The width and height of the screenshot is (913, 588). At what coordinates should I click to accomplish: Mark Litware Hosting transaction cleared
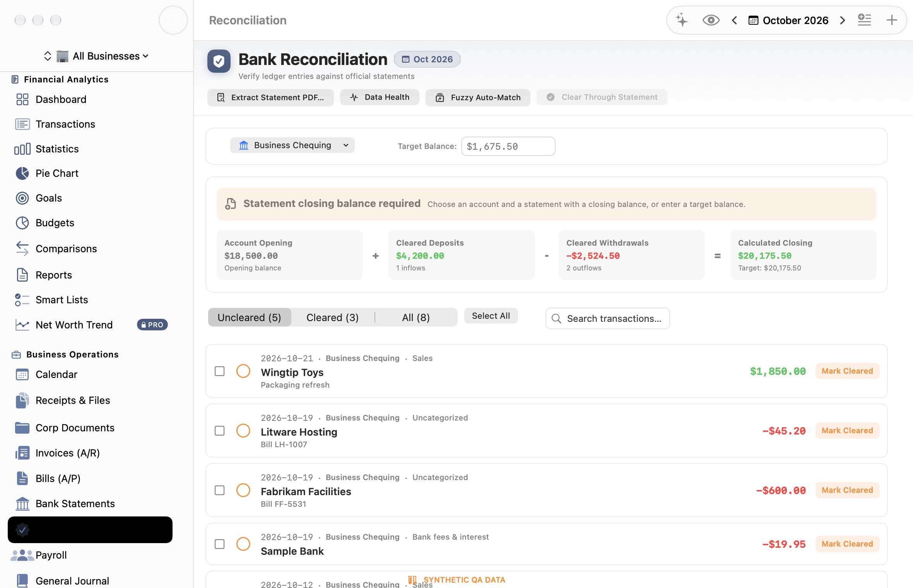click(847, 431)
